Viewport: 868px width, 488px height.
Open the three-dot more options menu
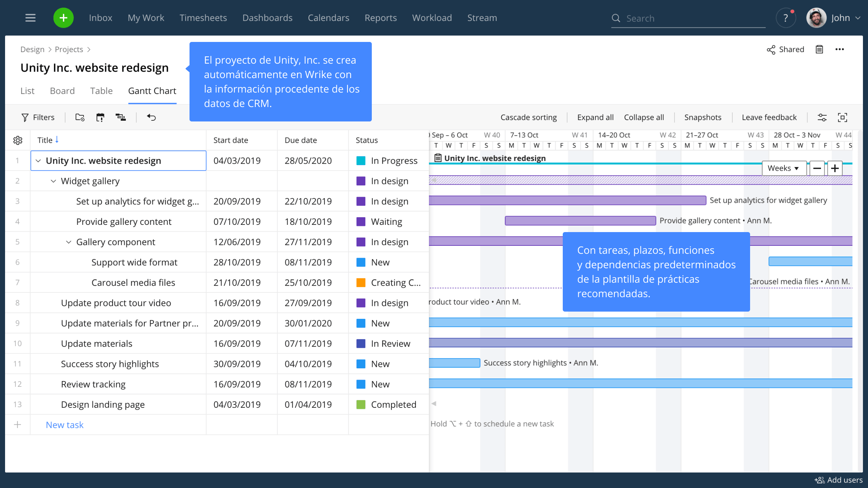click(840, 50)
